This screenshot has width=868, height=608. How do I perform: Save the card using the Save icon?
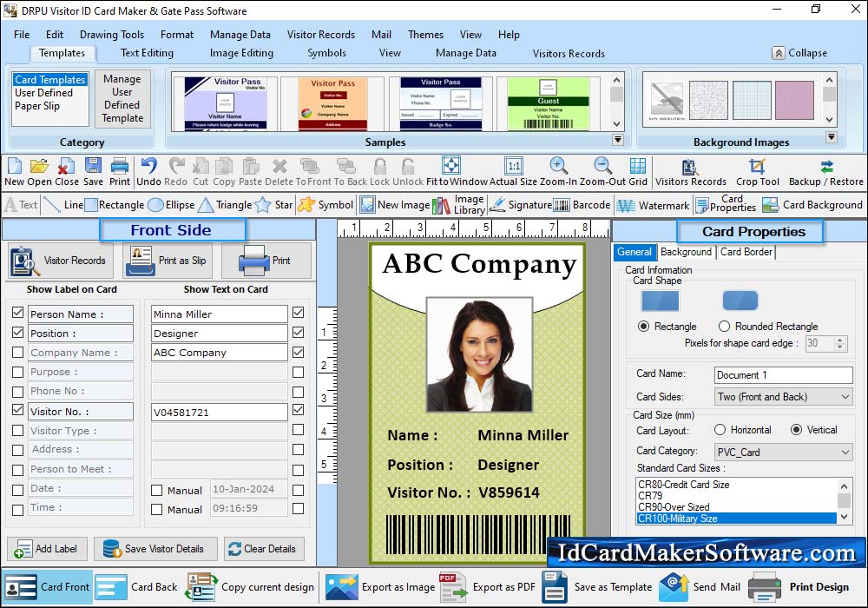pos(93,166)
